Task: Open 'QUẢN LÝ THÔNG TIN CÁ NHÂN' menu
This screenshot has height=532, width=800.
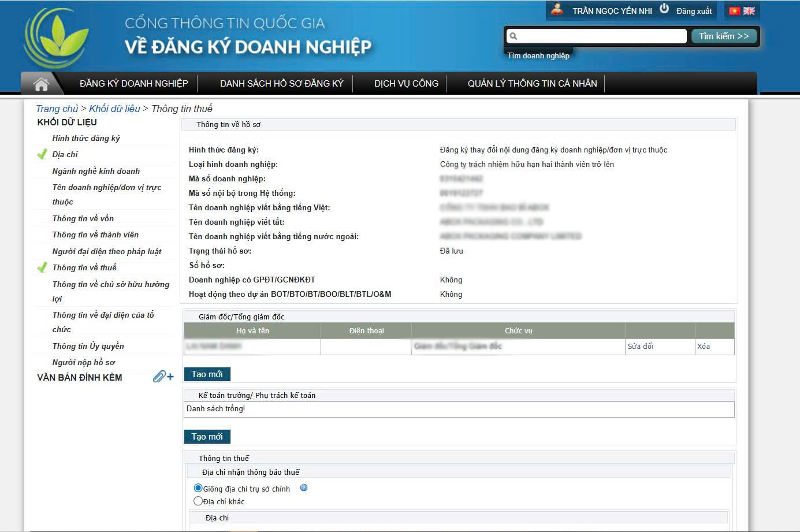Action: point(532,84)
